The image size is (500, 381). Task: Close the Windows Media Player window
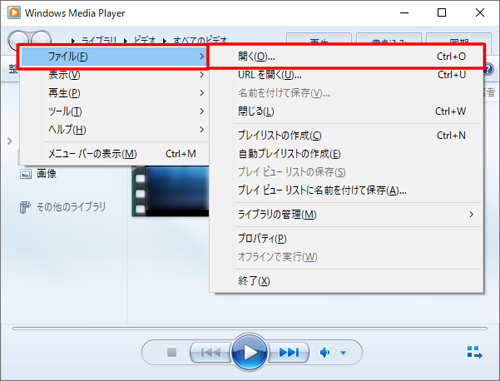tap(480, 13)
